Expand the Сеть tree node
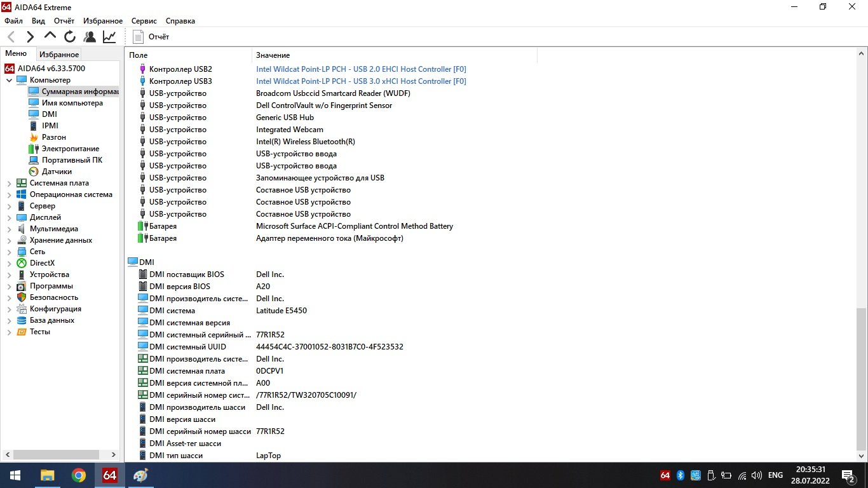The height and width of the screenshot is (488, 868). pos(9,252)
